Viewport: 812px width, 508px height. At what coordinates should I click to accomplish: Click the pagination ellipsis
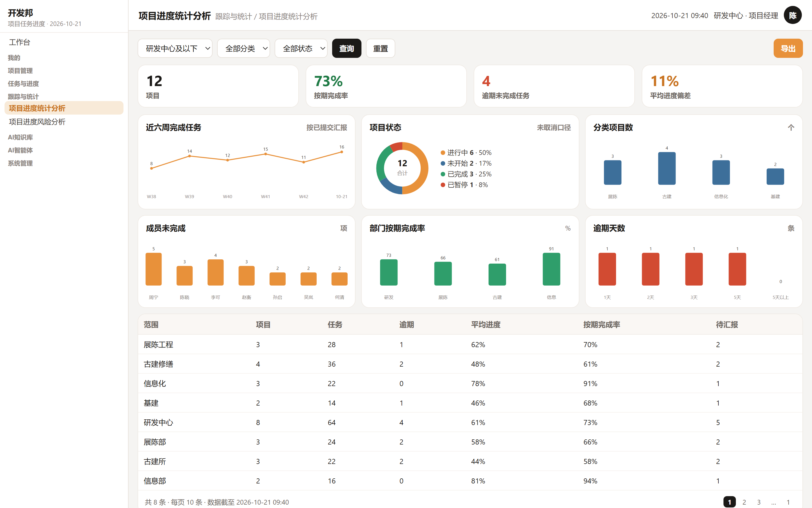coord(773,502)
